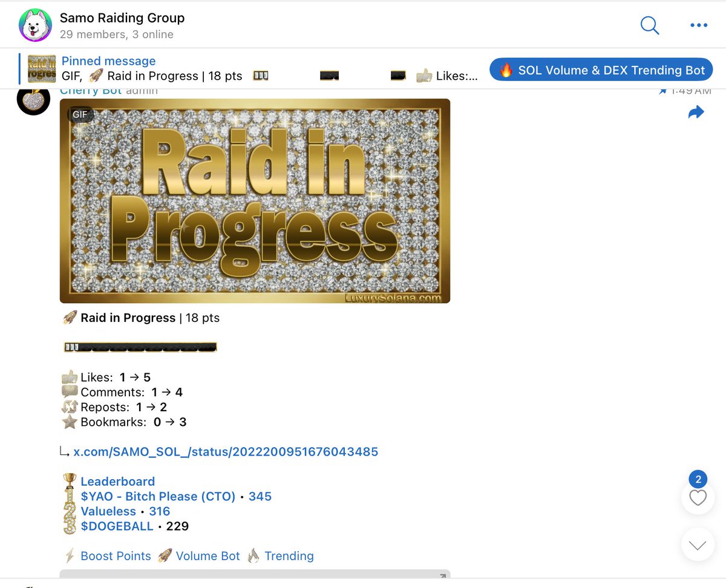Viewport: 726px width, 588px height.
Task: Forward the message with share arrow
Action: click(696, 113)
